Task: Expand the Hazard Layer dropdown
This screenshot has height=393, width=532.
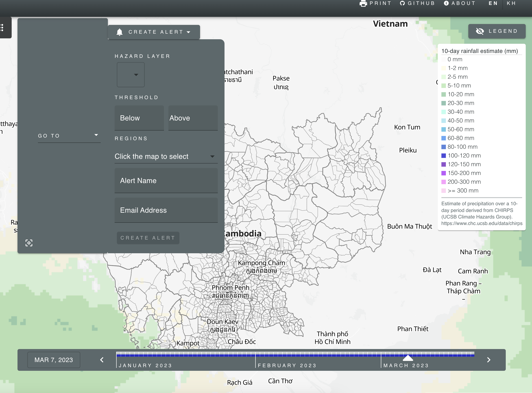Action: [x=130, y=75]
